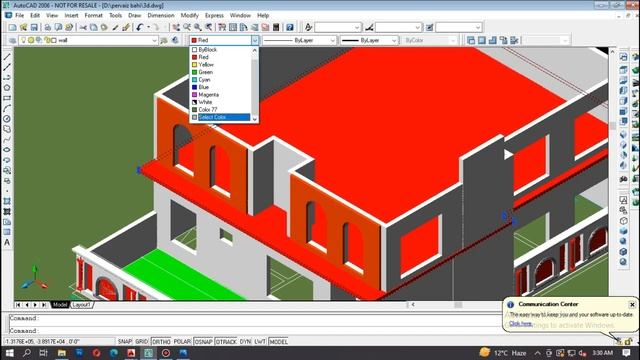Open the table style dropdown
Screen dimensions: 640x360
(478, 27)
